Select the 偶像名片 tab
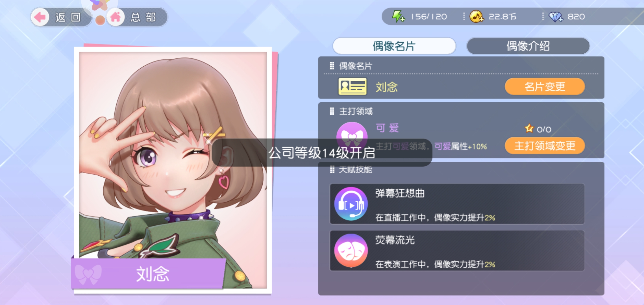 [394, 46]
